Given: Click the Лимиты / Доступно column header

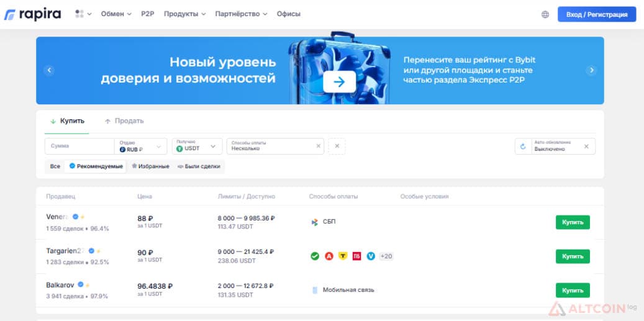Looking at the screenshot, I should (x=247, y=197).
